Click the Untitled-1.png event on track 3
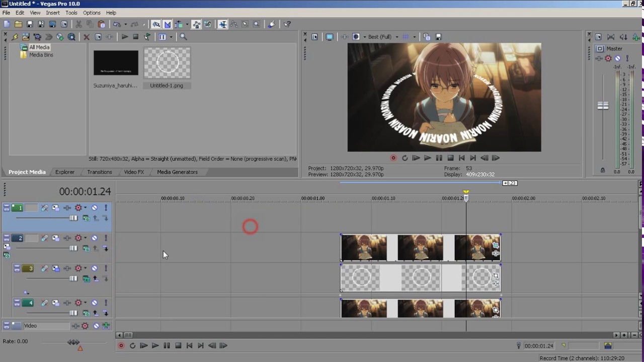Viewport: 644px width, 362px height. [421, 278]
